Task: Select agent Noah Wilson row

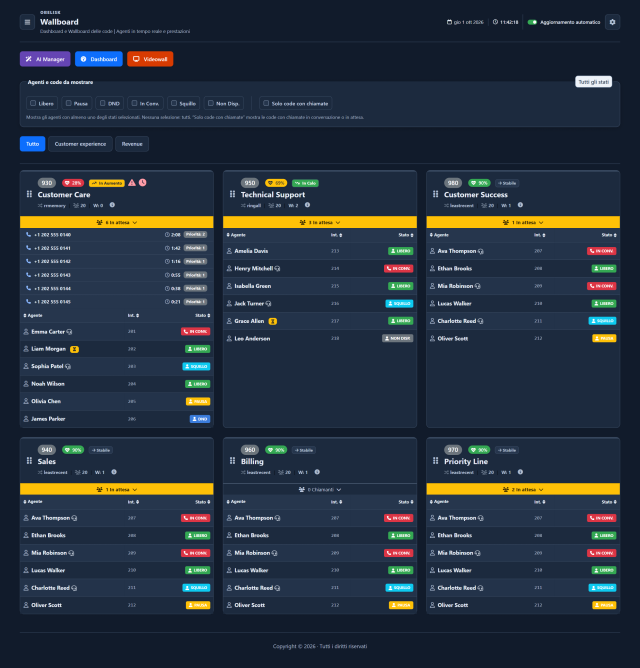Action: click(x=117, y=384)
